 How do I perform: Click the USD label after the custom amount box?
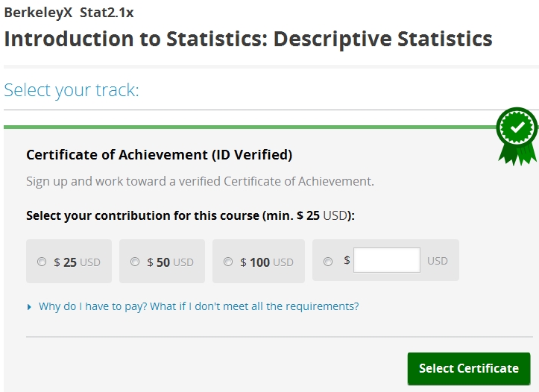tap(438, 261)
